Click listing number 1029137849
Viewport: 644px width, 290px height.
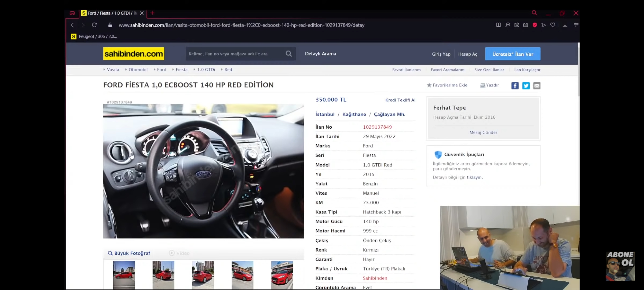377,127
